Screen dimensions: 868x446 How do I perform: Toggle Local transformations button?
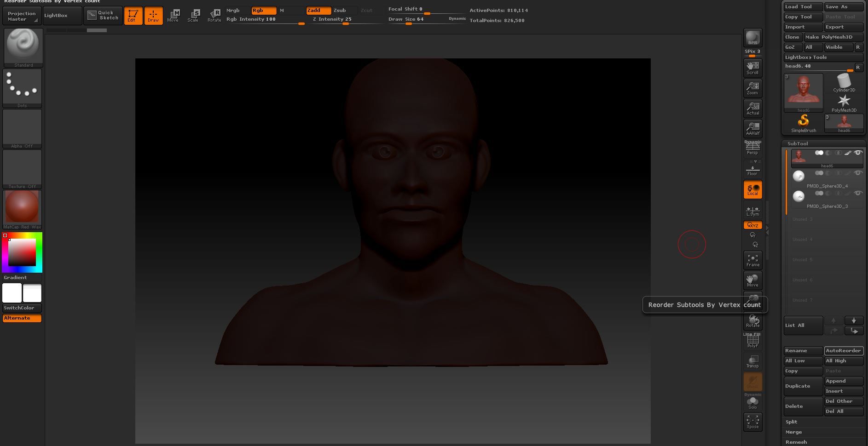pos(752,189)
